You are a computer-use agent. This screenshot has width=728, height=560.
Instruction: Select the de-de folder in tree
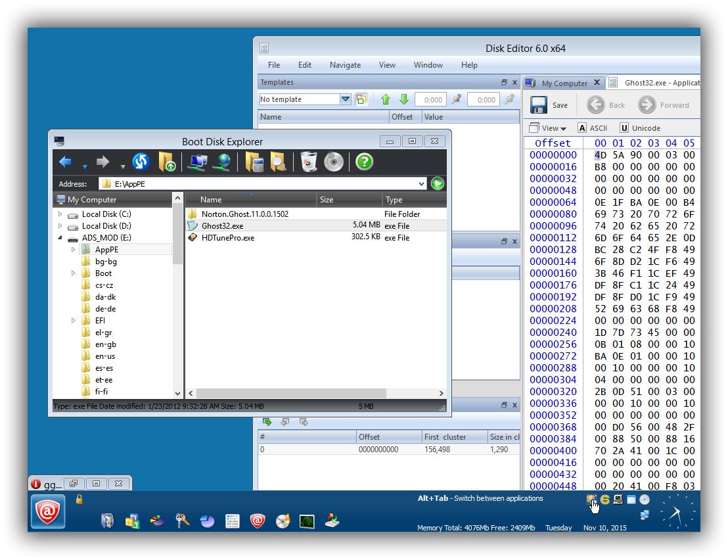tap(105, 310)
